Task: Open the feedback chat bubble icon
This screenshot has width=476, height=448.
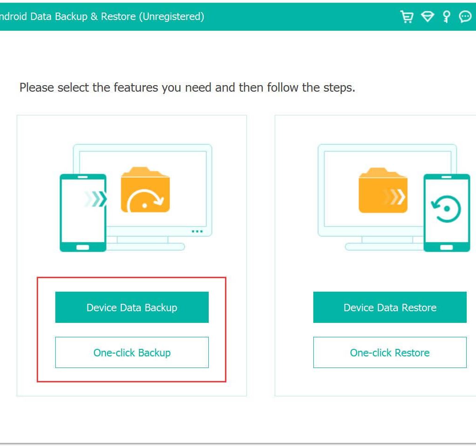Action: pyautogui.click(x=465, y=17)
